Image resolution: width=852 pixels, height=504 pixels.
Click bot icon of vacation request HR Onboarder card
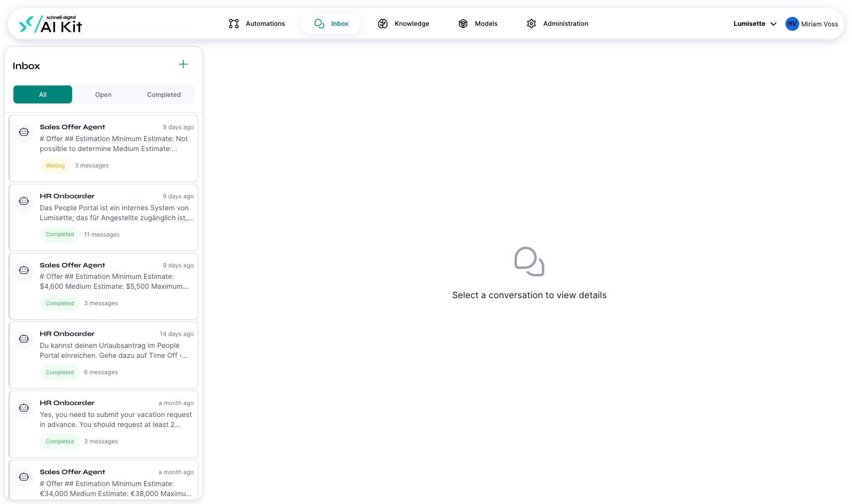pos(24,408)
